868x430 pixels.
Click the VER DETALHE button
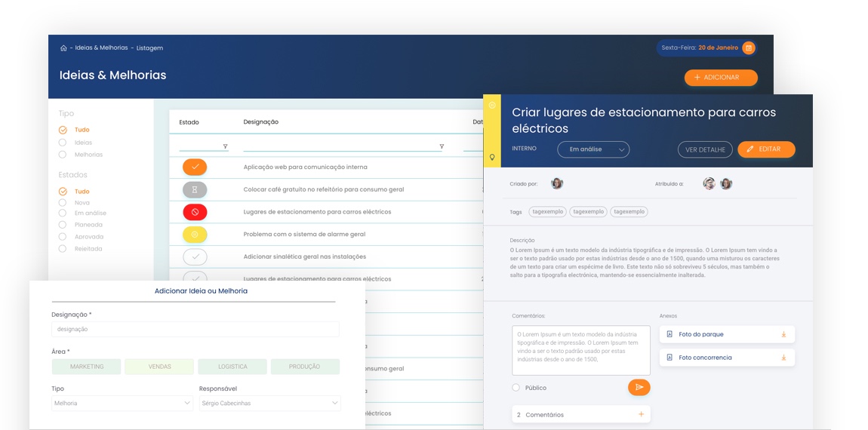(x=705, y=149)
